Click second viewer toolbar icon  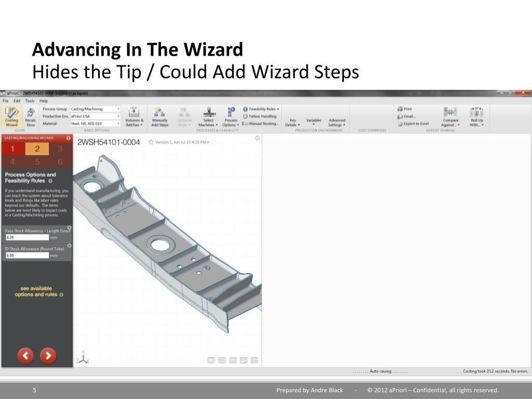coord(222,361)
